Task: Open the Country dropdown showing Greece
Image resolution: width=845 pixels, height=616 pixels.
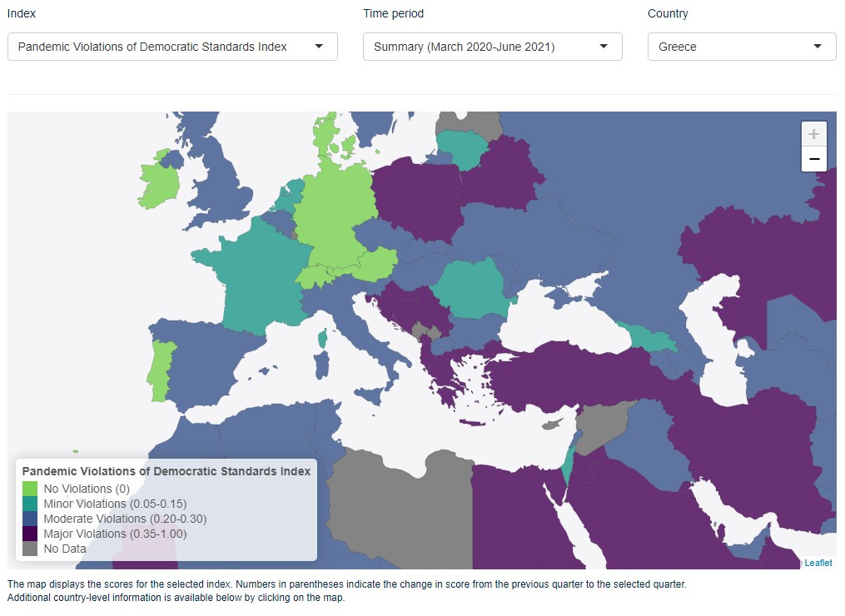Action: pyautogui.click(x=742, y=47)
